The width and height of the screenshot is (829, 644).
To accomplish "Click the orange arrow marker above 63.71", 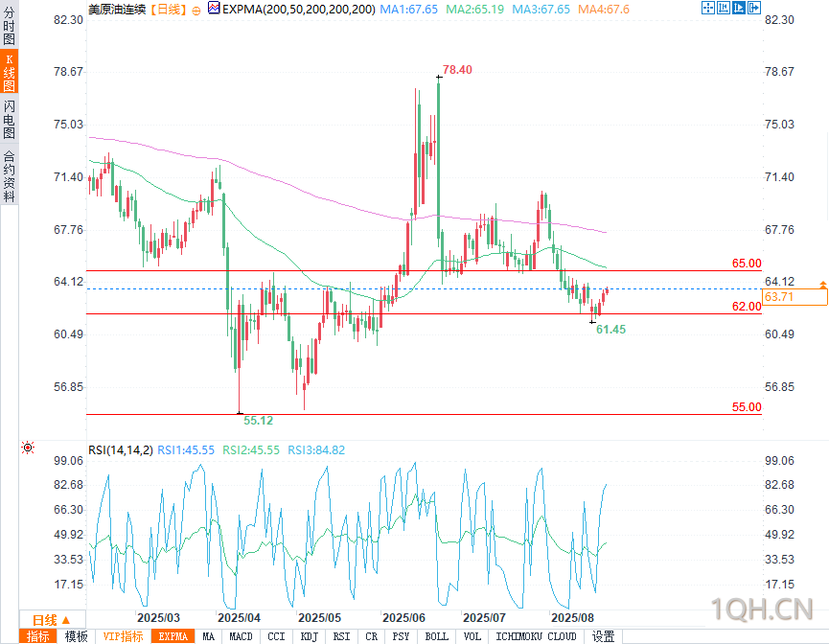I will [822, 285].
